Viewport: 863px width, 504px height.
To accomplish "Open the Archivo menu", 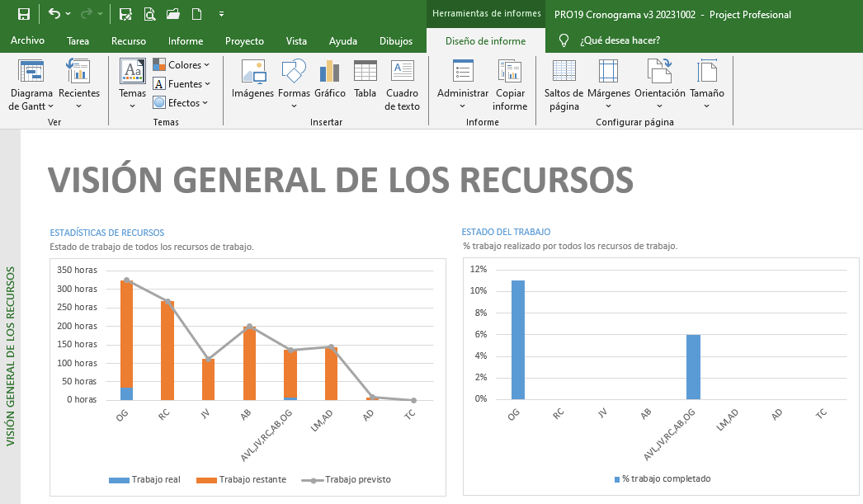I will pos(27,40).
